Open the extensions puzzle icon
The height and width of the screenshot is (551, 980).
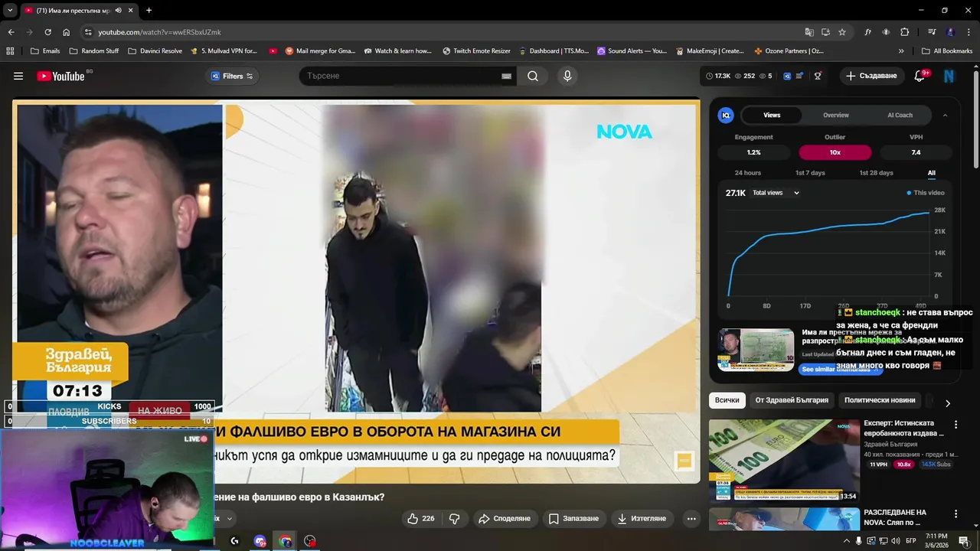point(904,32)
